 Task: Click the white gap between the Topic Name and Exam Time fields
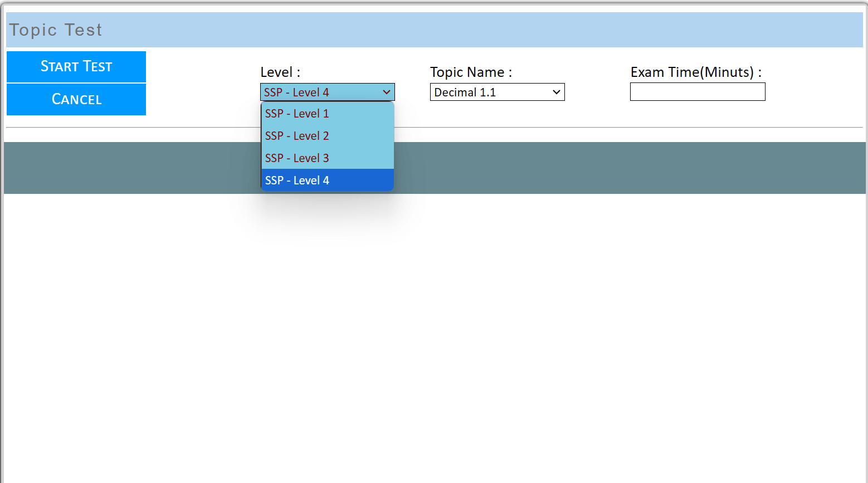(x=597, y=92)
